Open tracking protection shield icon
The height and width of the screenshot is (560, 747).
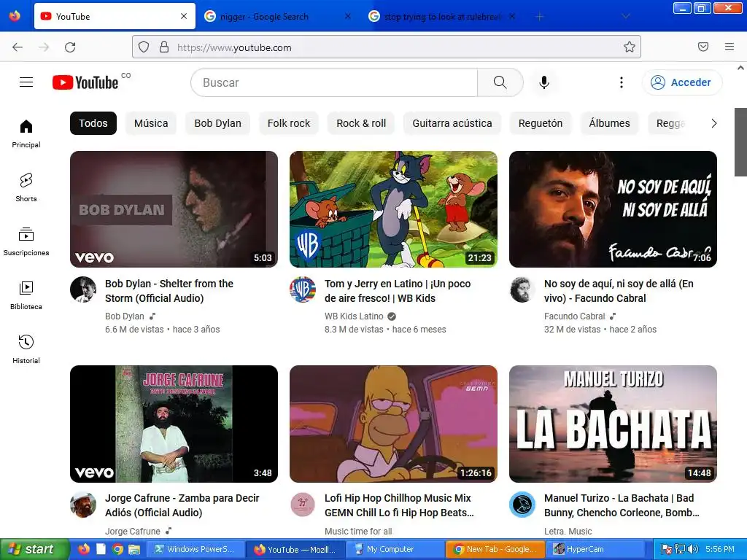[x=144, y=47]
